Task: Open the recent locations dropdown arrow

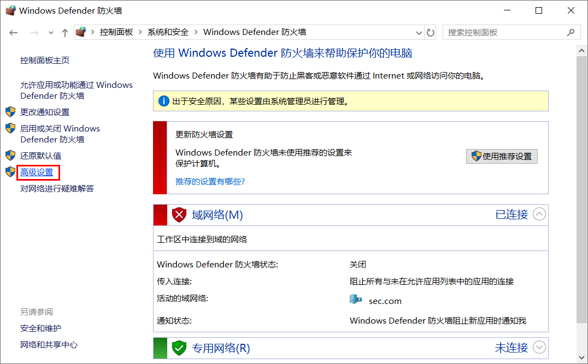Action: 51,33
